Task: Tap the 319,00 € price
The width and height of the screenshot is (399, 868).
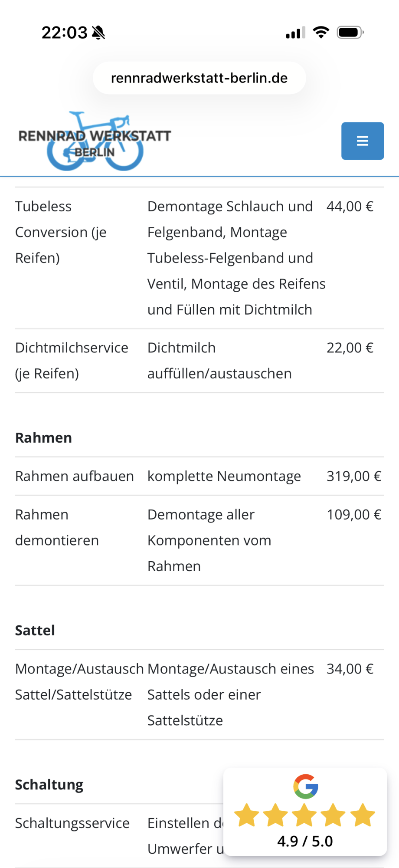Action: (353, 477)
